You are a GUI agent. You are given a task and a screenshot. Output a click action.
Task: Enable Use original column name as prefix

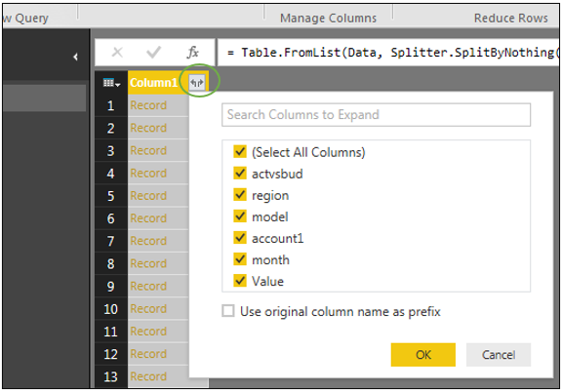tap(228, 311)
